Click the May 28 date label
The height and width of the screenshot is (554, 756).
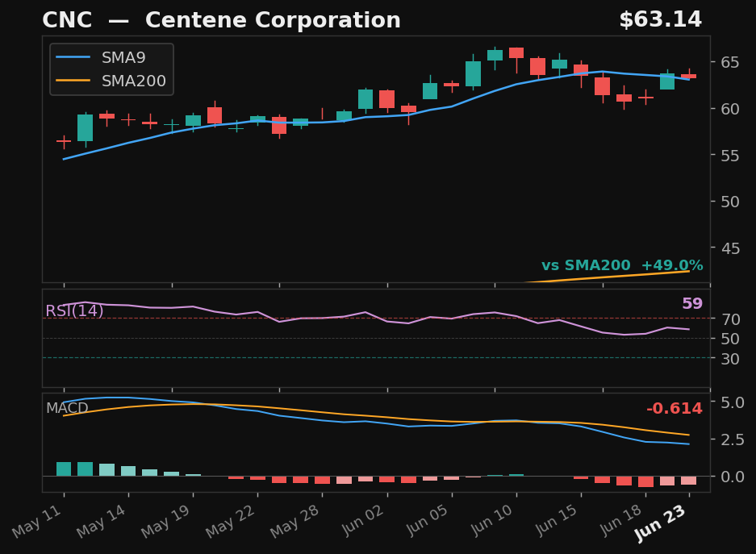(x=296, y=522)
